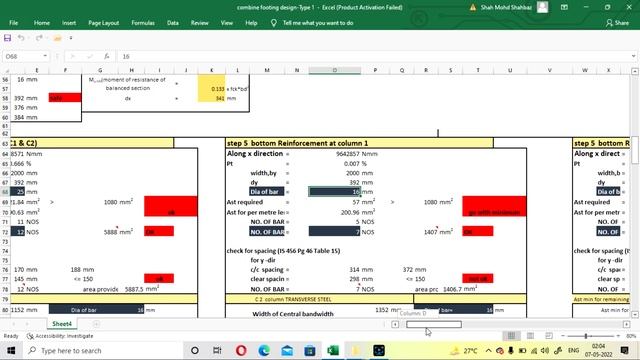Click the zoom slider handle

point(586,336)
